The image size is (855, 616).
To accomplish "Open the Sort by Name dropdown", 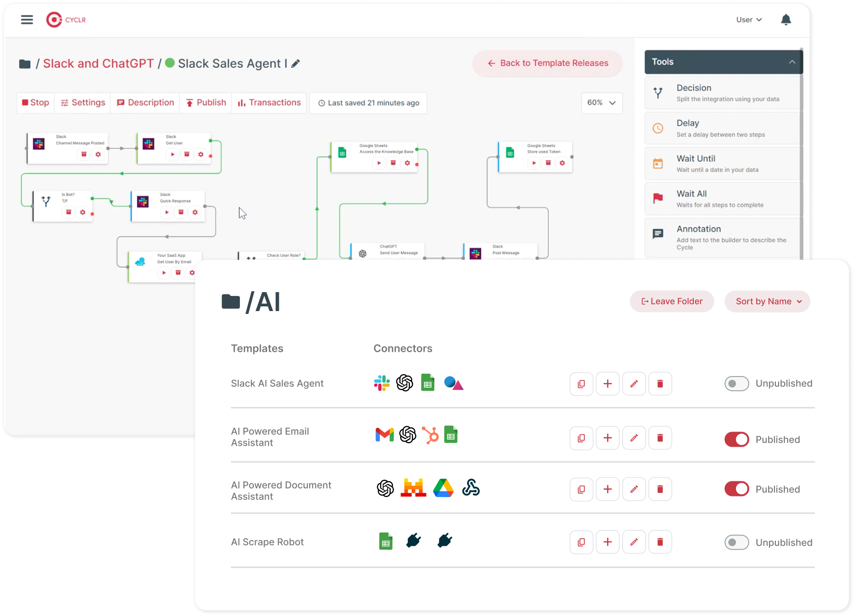I will pos(767,301).
